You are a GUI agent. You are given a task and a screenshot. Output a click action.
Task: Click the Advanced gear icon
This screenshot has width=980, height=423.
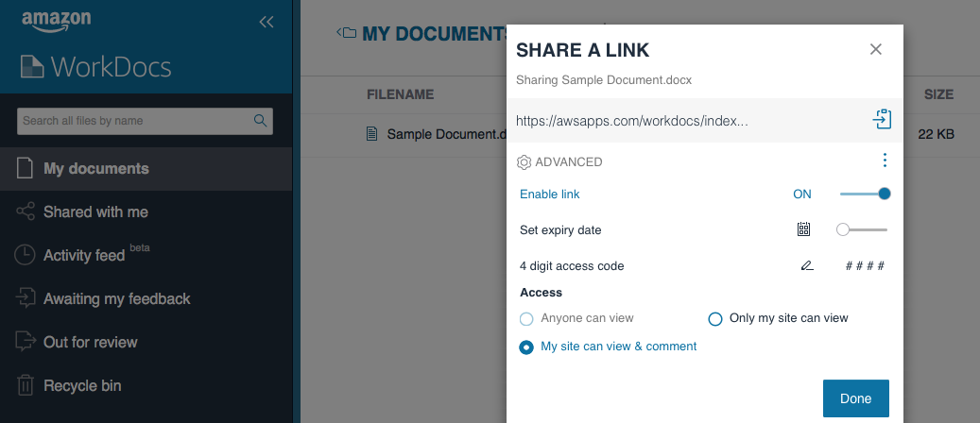[x=524, y=162]
